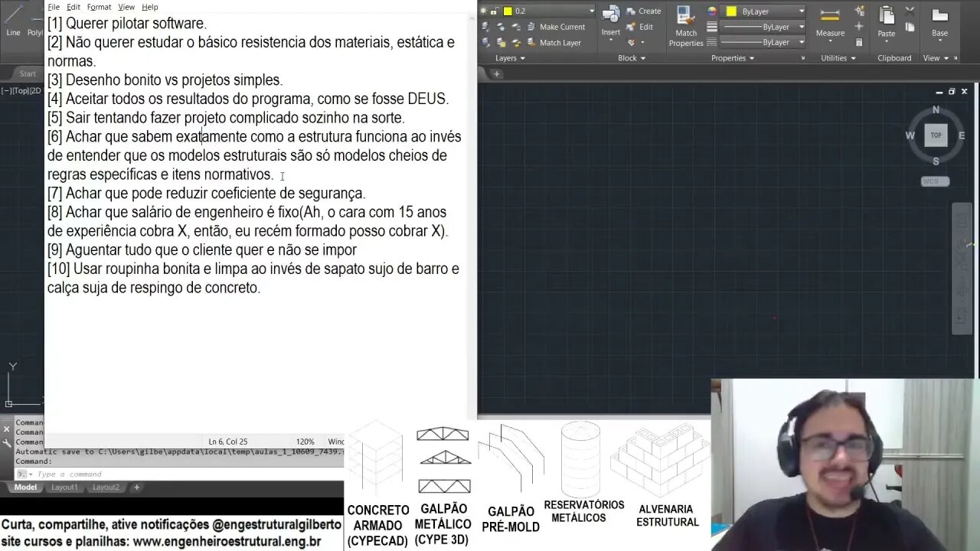Click the ViewCube E compass direction

pos(962,135)
